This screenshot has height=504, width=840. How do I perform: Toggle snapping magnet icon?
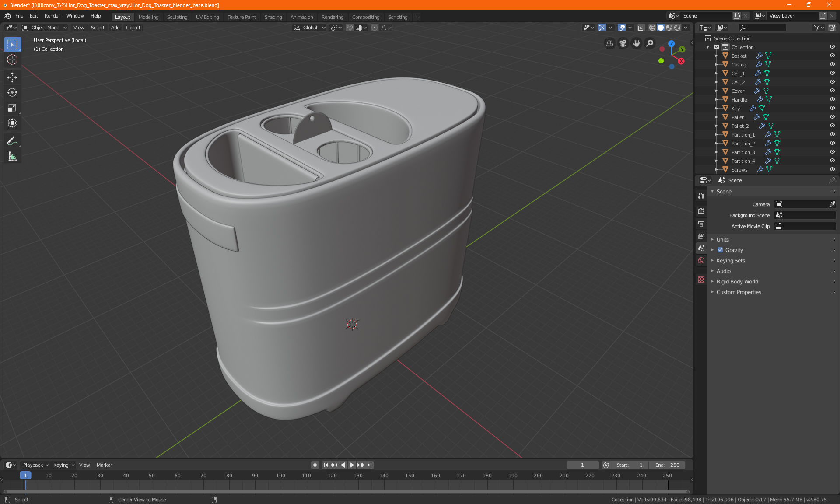350,28
